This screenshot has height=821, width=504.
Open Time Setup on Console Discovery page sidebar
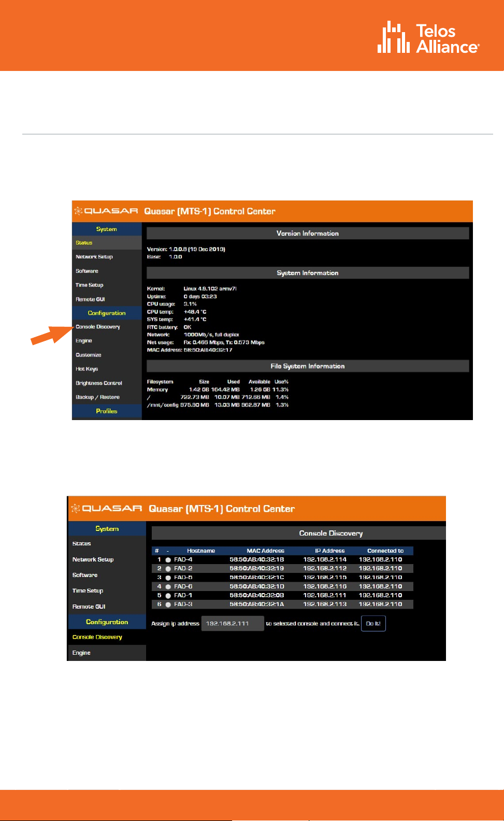[88, 591]
